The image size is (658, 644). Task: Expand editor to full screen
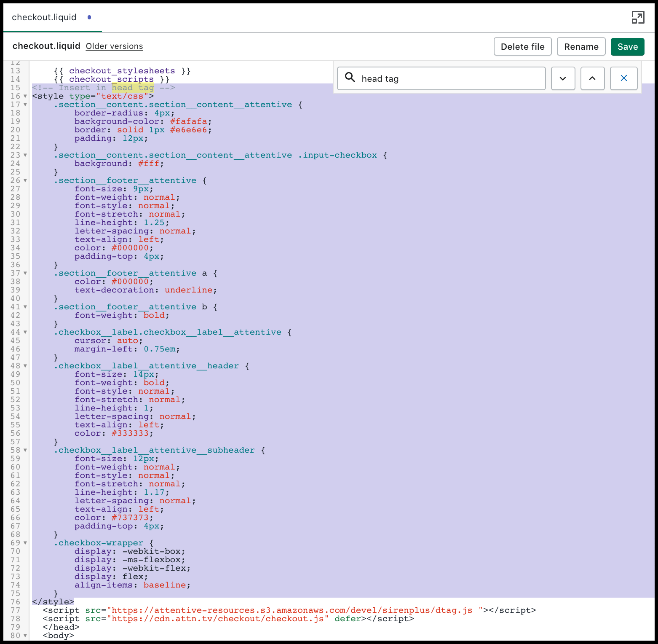click(x=638, y=17)
